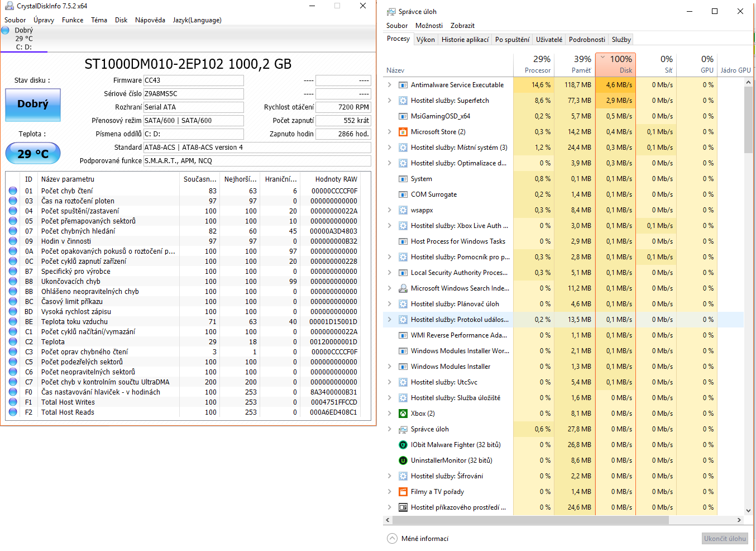Sort processes by Procesor column header
Screen dimensions: 756x551
coord(534,64)
